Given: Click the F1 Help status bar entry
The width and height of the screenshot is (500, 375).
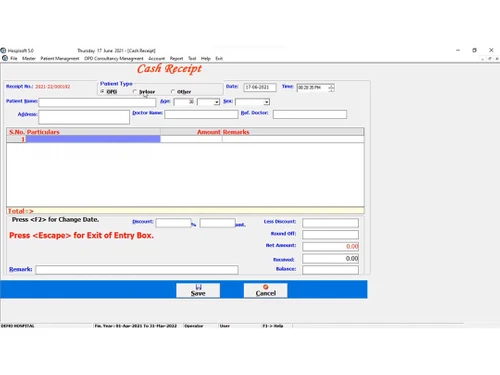Looking at the screenshot, I should pos(273,326).
